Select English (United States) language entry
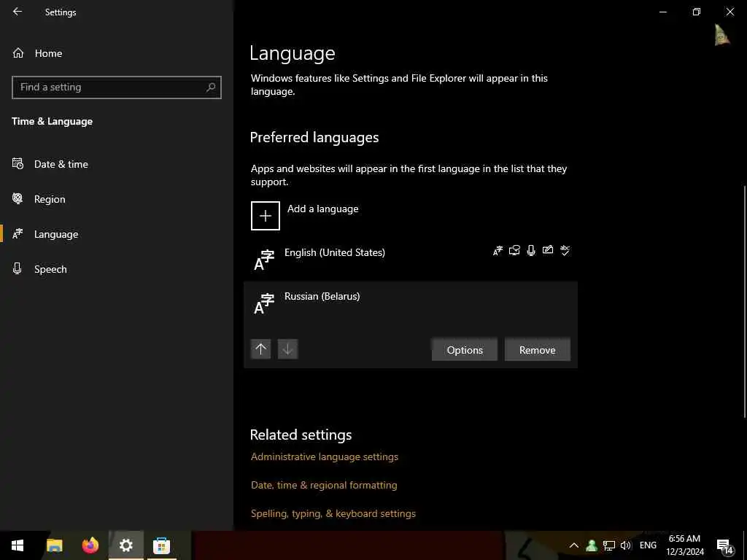747x560 pixels. click(x=410, y=260)
